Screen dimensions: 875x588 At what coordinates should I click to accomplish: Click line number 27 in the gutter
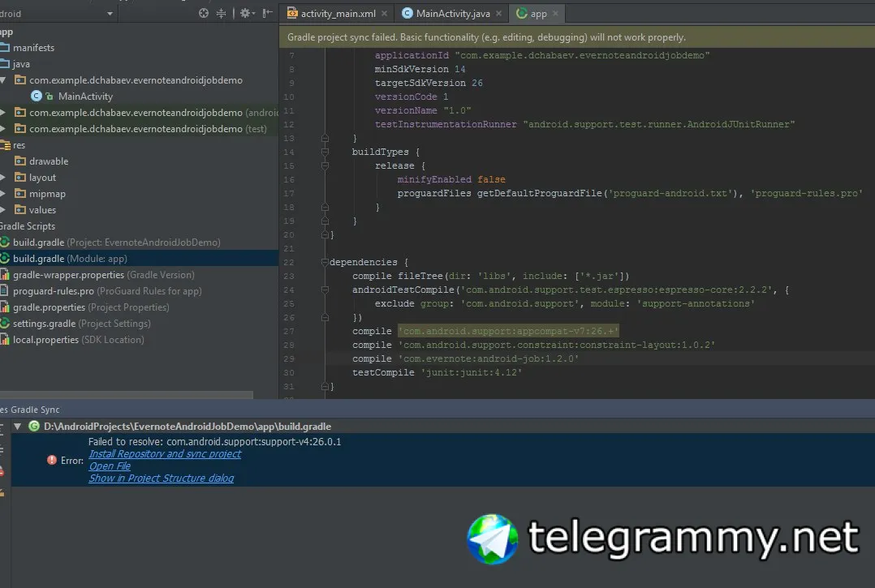coord(288,331)
